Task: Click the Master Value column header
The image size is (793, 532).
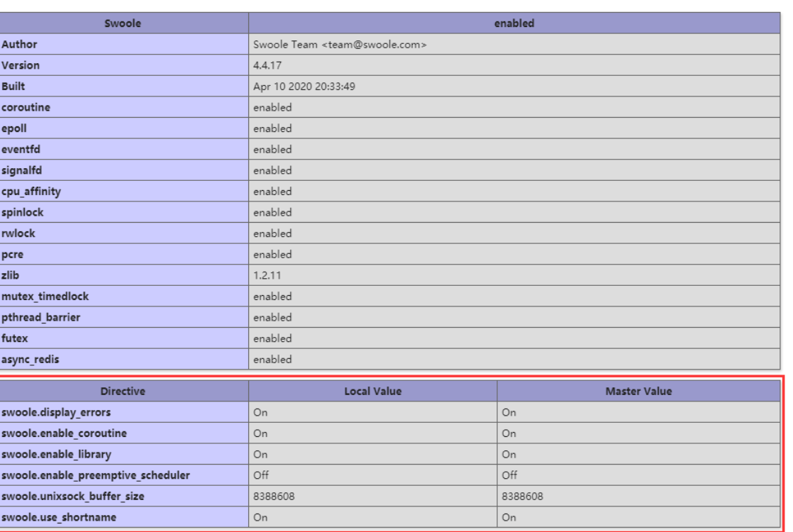Action: tap(638, 390)
